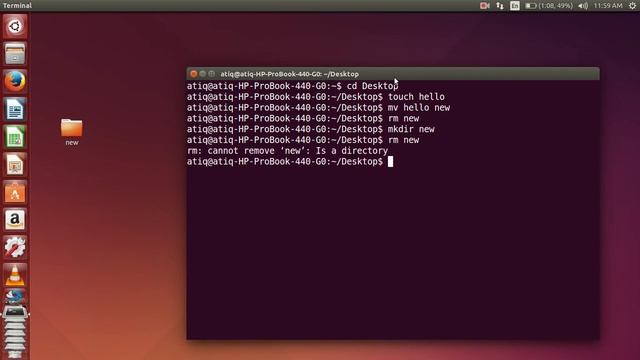640x360 pixels.
Task: Launch Firefox web browser
Action: coord(15,81)
